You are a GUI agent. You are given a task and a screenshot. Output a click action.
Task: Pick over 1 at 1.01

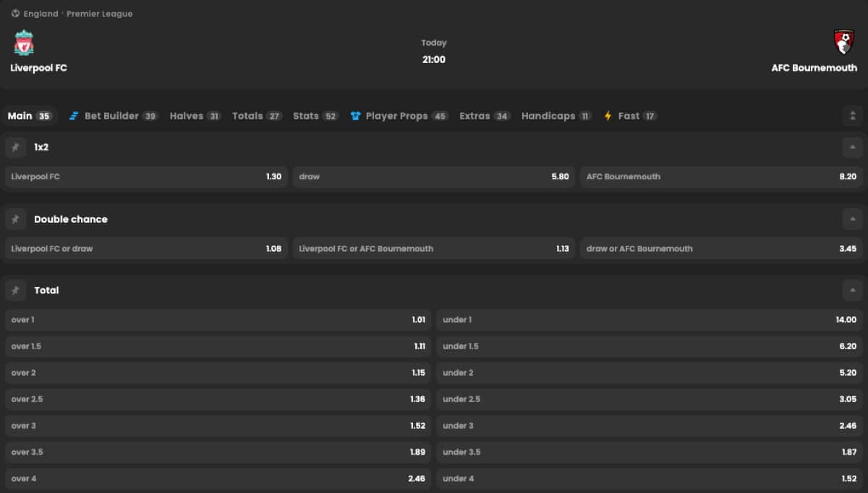pos(218,320)
